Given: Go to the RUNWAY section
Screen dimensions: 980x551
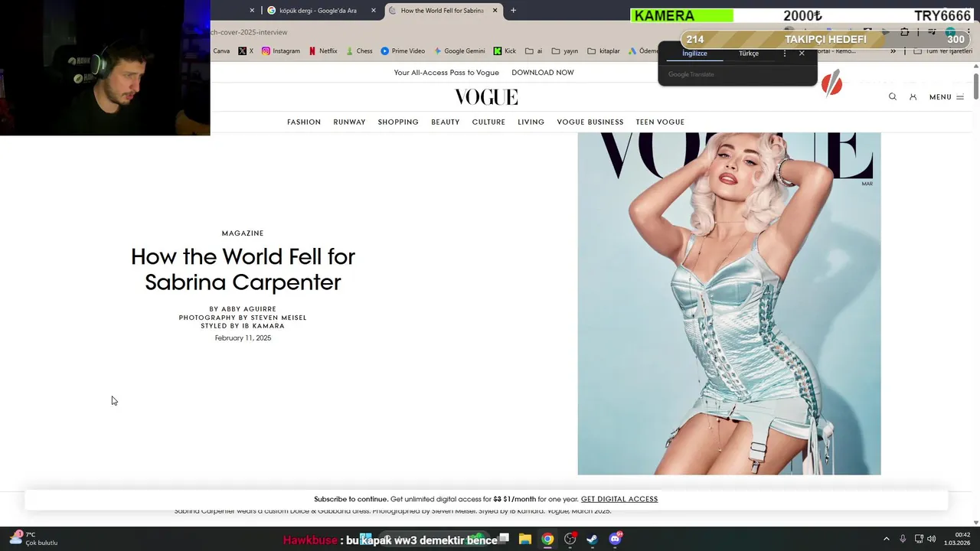Looking at the screenshot, I should coord(349,122).
